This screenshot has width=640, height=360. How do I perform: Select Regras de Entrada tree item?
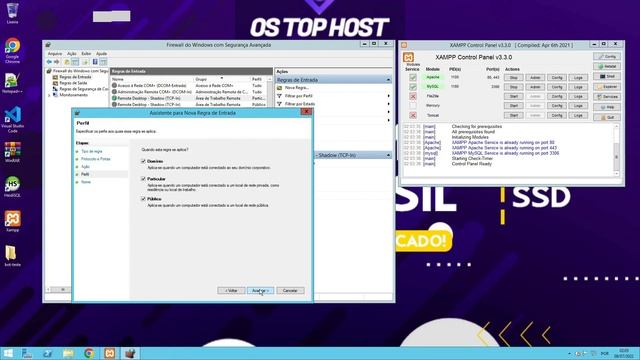75,77
